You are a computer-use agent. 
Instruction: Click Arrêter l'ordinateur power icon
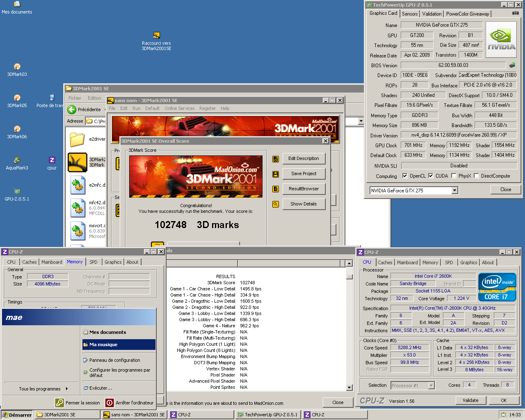pyautogui.click(x=110, y=403)
